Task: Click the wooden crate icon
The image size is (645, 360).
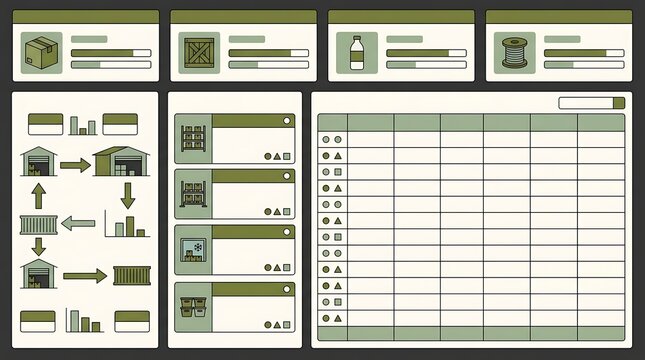Action: (x=200, y=53)
